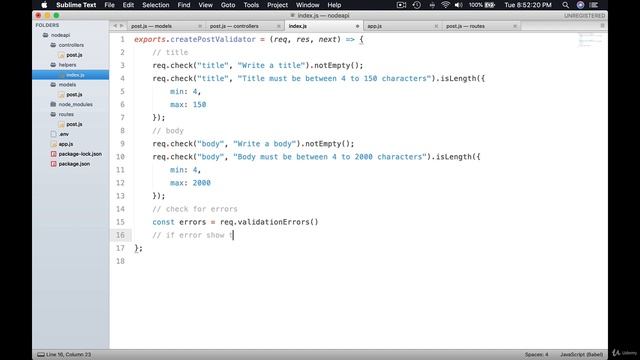
Task: Click the volume icon in the menu bar
Action: [459, 5]
